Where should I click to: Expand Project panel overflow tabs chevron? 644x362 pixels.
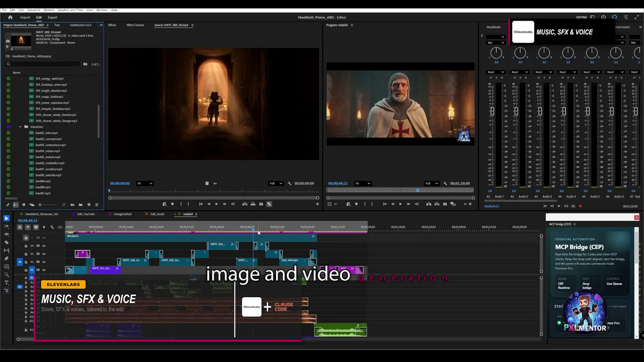click(101, 25)
